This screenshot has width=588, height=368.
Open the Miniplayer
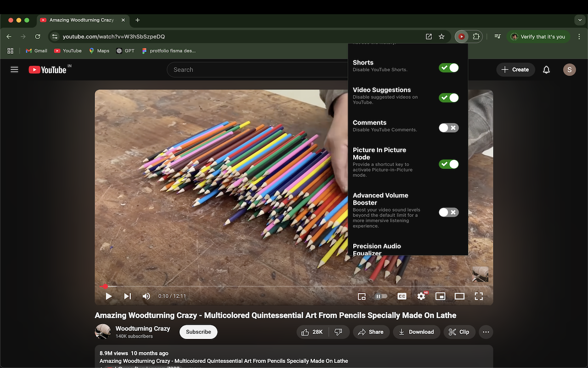pos(441,296)
